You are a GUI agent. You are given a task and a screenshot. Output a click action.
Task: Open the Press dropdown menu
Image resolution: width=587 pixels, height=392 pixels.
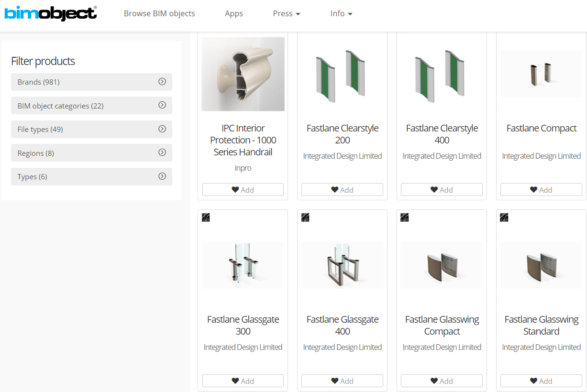tap(286, 13)
